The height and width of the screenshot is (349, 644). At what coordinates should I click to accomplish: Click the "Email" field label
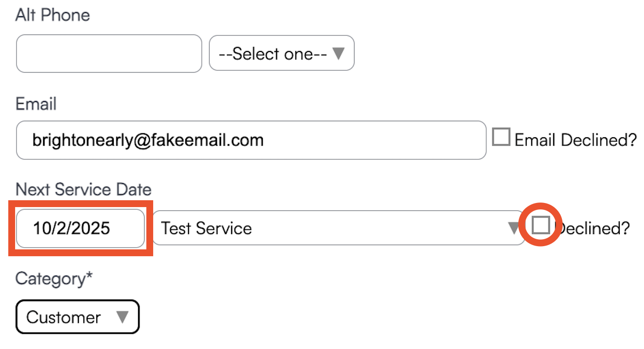tap(36, 104)
